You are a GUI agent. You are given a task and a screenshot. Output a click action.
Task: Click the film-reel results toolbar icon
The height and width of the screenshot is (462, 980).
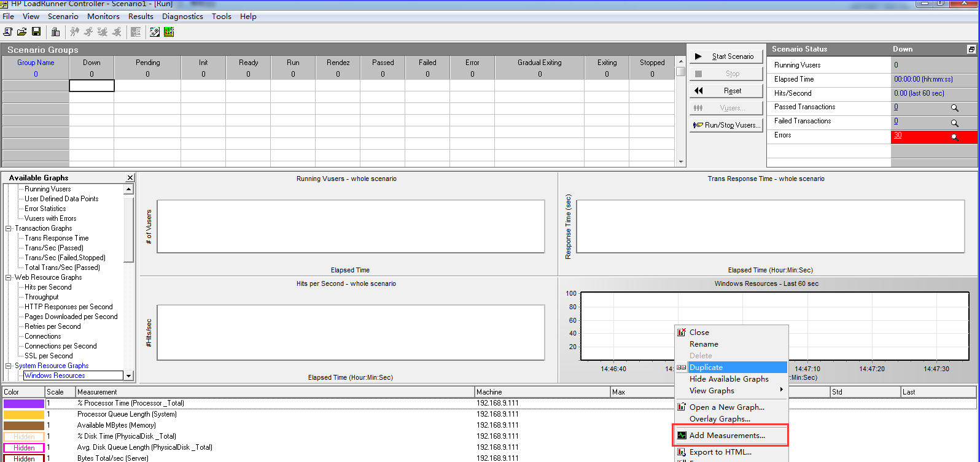pos(155,32)
